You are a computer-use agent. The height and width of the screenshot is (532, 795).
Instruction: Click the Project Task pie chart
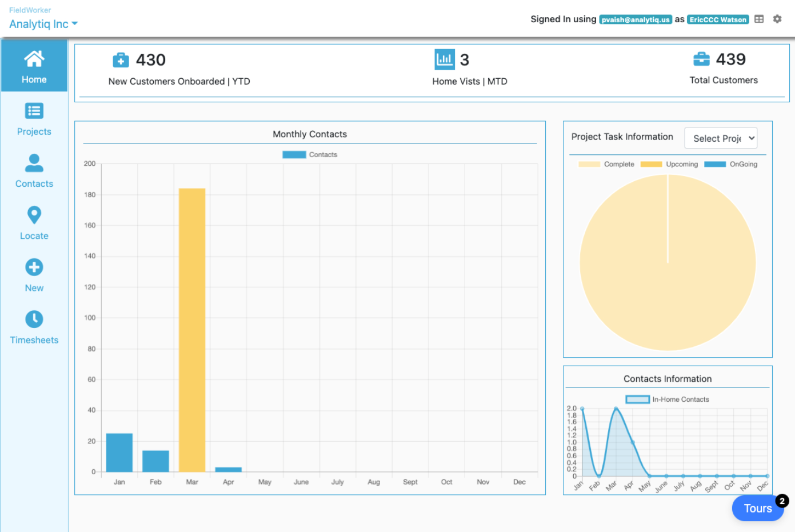(x=668, y=263)
